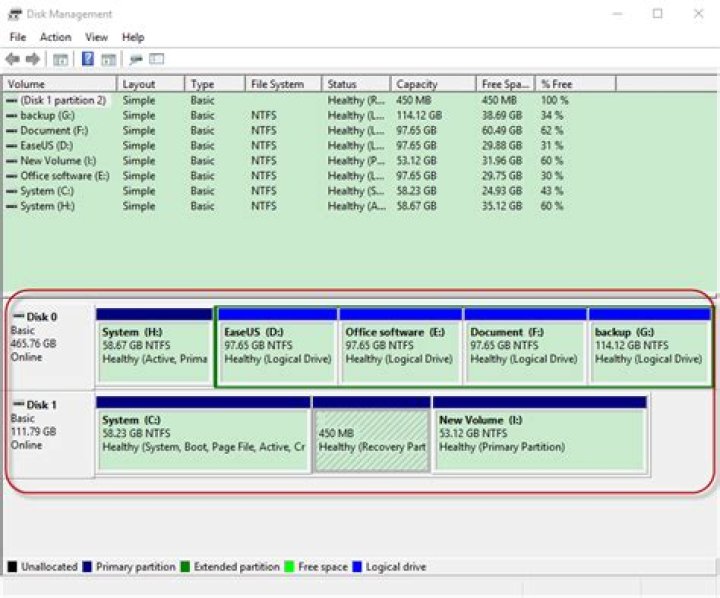Click the Back arrow toolbar icon
720x598 pixels.
(12, 59)
